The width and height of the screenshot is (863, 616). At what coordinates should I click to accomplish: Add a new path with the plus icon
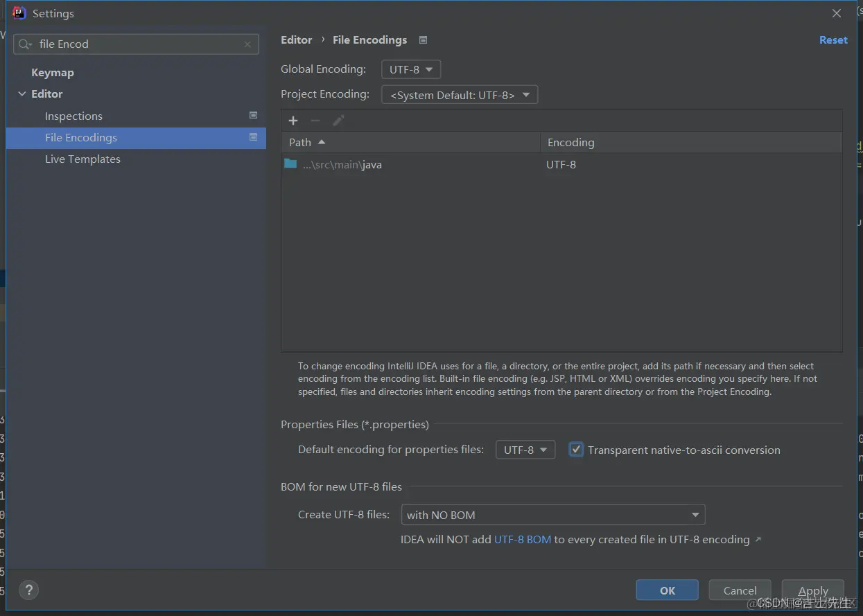(293, 121)
